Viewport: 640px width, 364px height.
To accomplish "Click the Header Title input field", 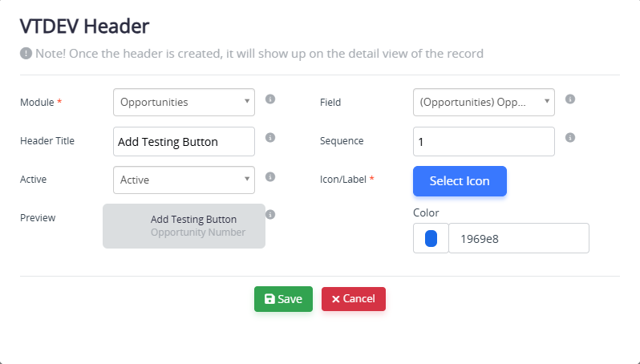I will coord(184,142).
